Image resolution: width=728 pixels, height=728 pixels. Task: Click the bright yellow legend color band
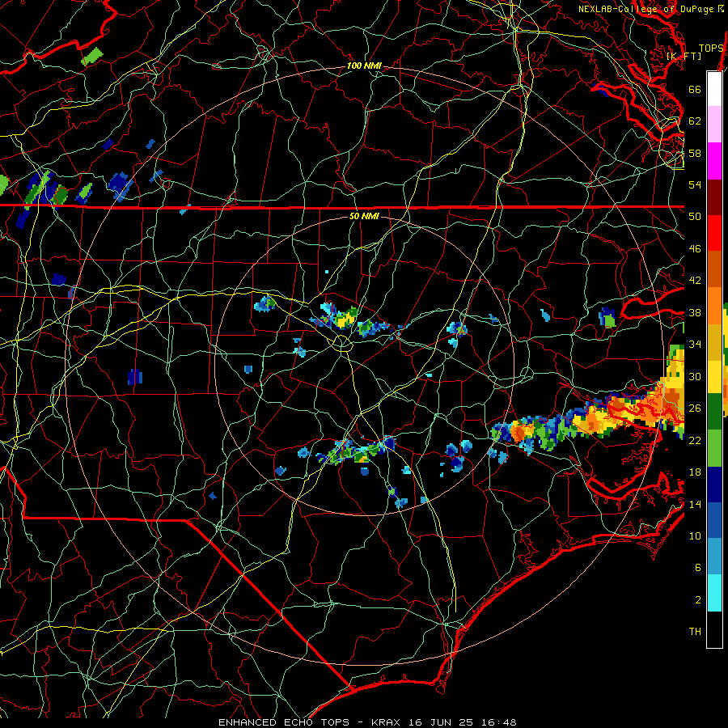click(x=714, y=376)
